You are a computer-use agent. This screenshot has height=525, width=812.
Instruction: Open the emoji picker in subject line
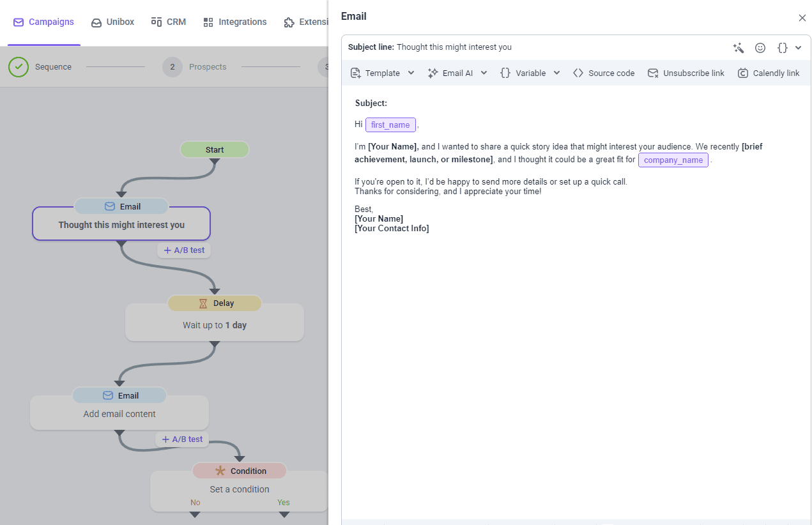(760, 48)
